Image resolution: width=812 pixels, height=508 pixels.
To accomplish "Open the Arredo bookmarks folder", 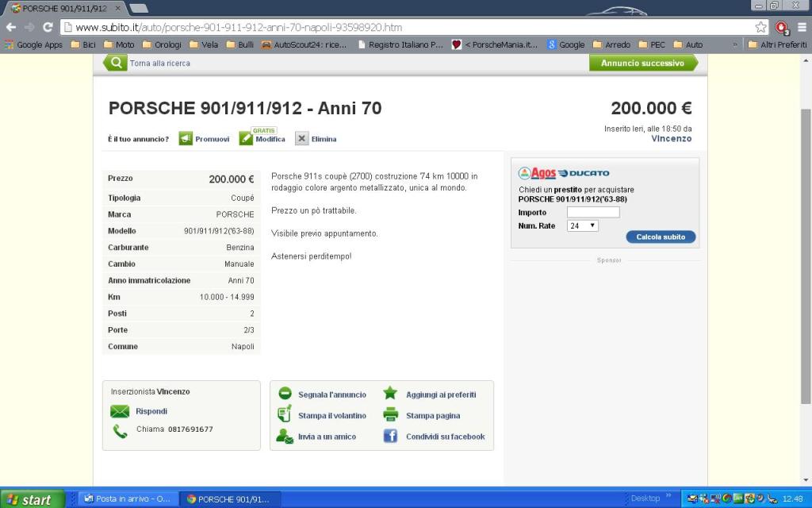I will pyautogui.click(x=612, y=44).
